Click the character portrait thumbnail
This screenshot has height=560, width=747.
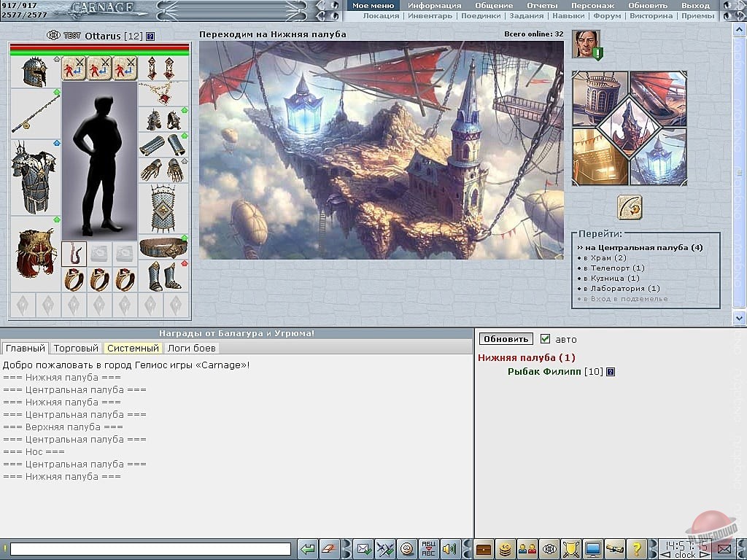coord(584,44)
